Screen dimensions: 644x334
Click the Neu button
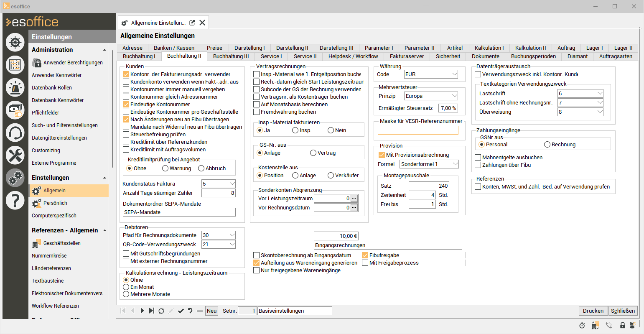click(x=212, y=311)
